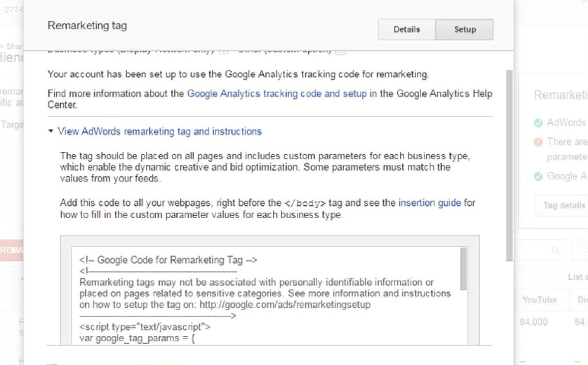The width and height of the screenshot is (588, 365).
Task: Click the dialog's vertical scrollbar
Action: point(509,164)
